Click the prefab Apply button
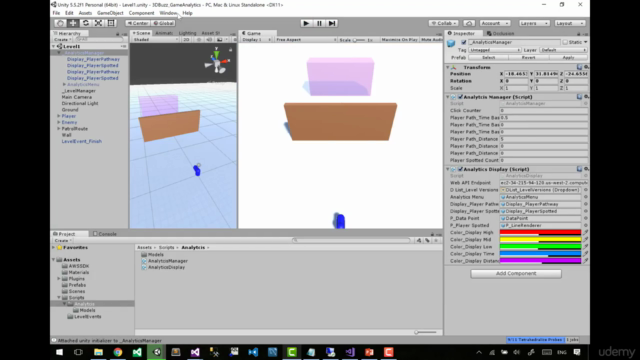The image size is (640, 360). (x=568, y=58)
